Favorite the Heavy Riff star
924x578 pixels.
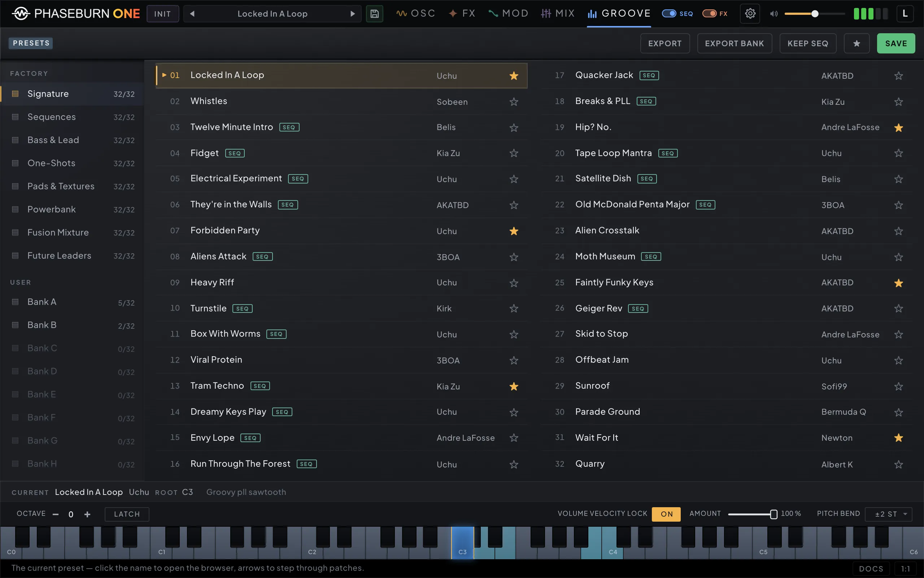coord(514,283)
